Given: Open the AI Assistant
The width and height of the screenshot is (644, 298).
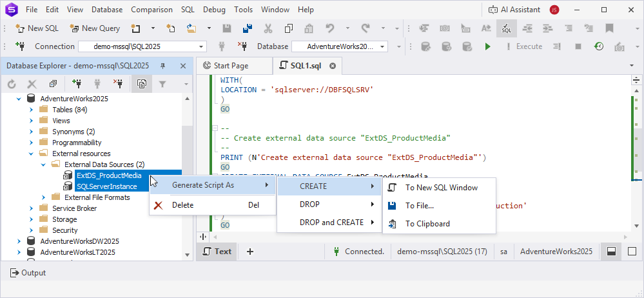Looking at the screenshot, I should coord(514,10).
